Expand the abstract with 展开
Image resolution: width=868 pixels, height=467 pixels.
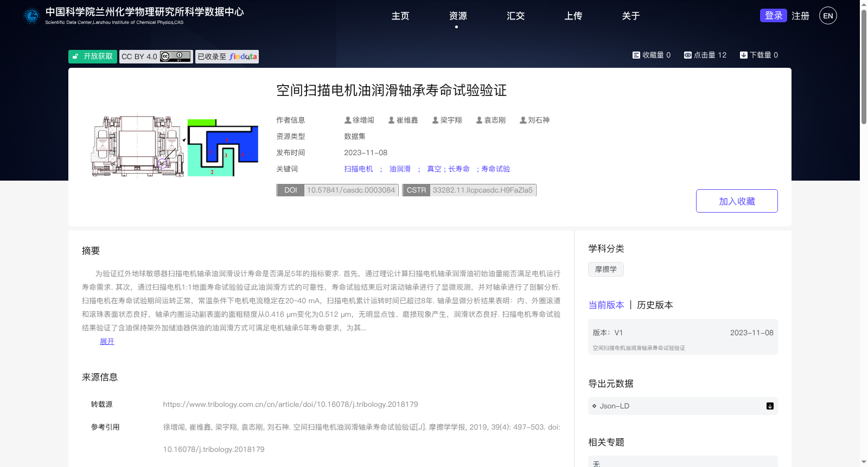[107, 342]
